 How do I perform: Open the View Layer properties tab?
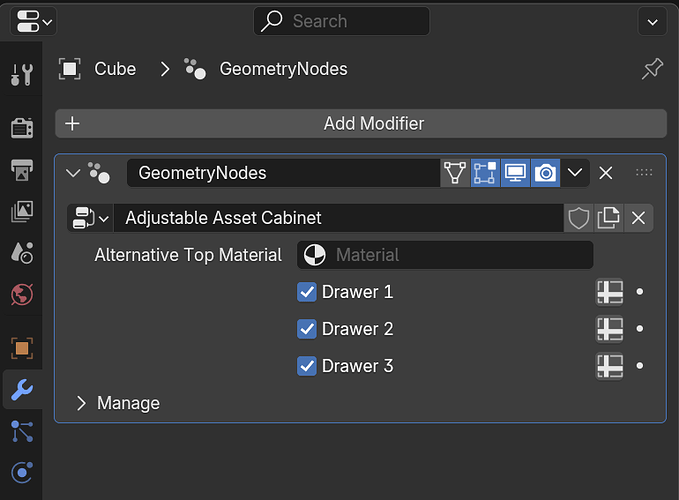click(22, 211)
